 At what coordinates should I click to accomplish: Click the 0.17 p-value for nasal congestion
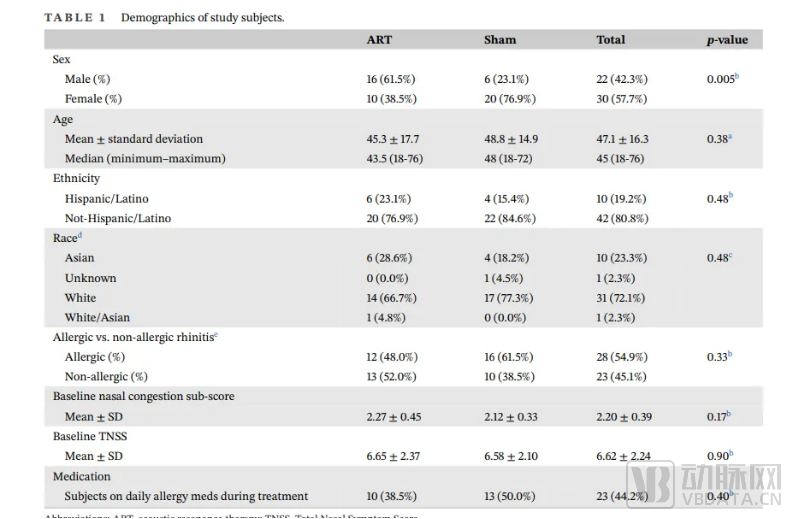pos(718,416)
